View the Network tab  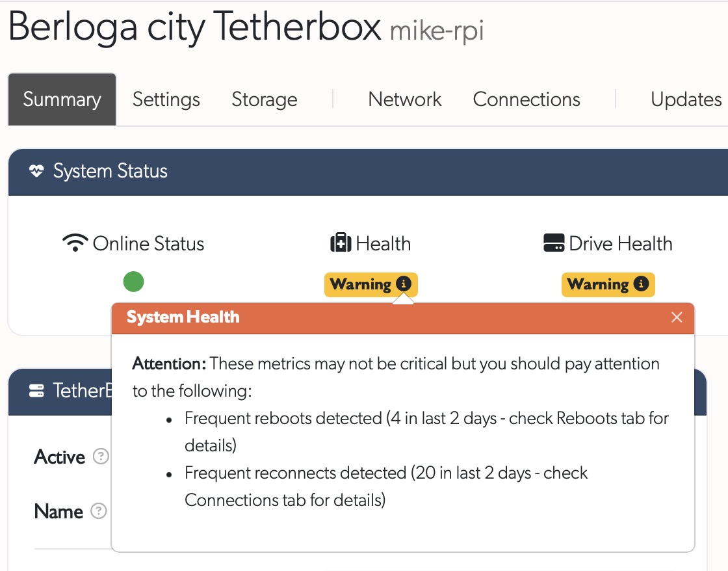pos(404,99)
